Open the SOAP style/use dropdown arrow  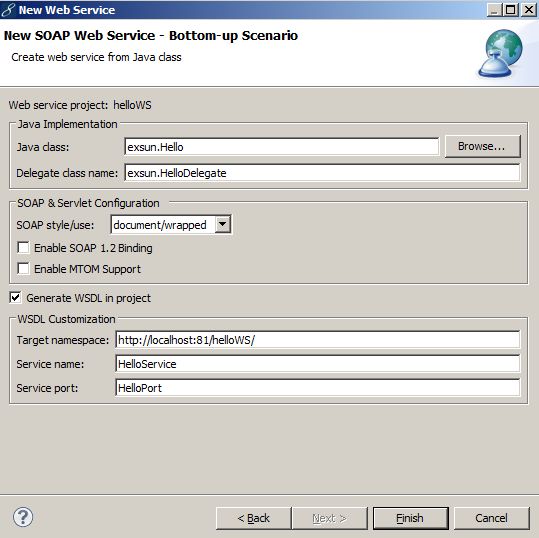coord(223,224)
